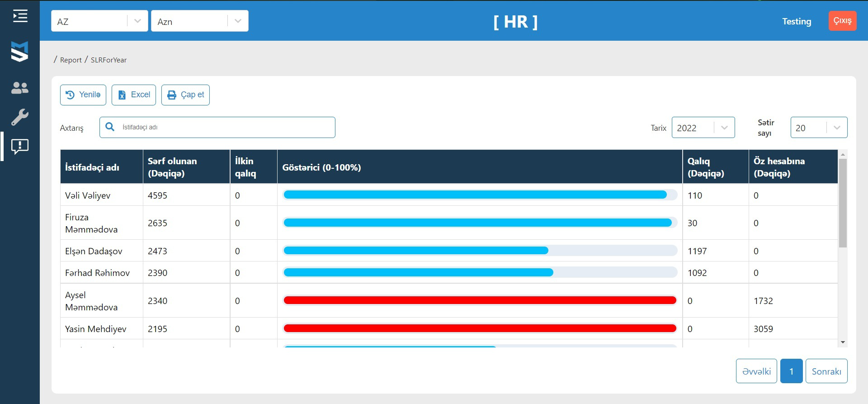Viewport: 868px width, 404px height.
Task: Open the reports speech-bubble sidebar icon
Action: 20,147
